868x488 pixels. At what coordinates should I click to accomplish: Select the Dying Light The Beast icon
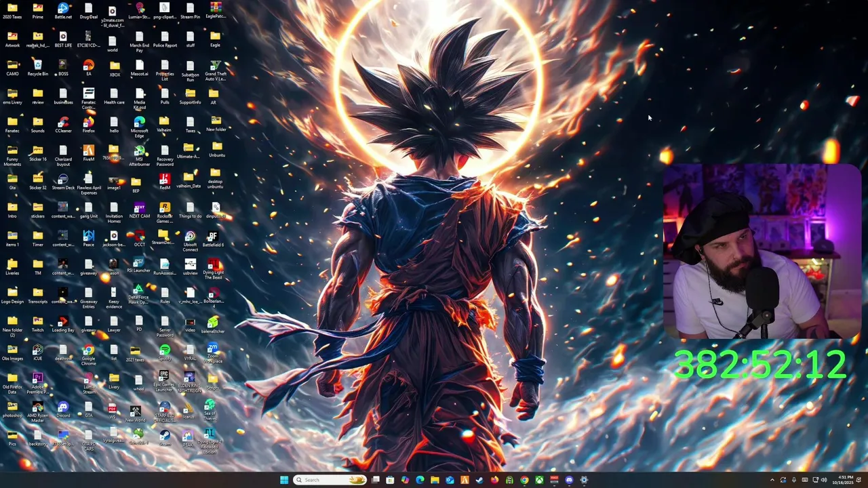(x=214, y=269)
